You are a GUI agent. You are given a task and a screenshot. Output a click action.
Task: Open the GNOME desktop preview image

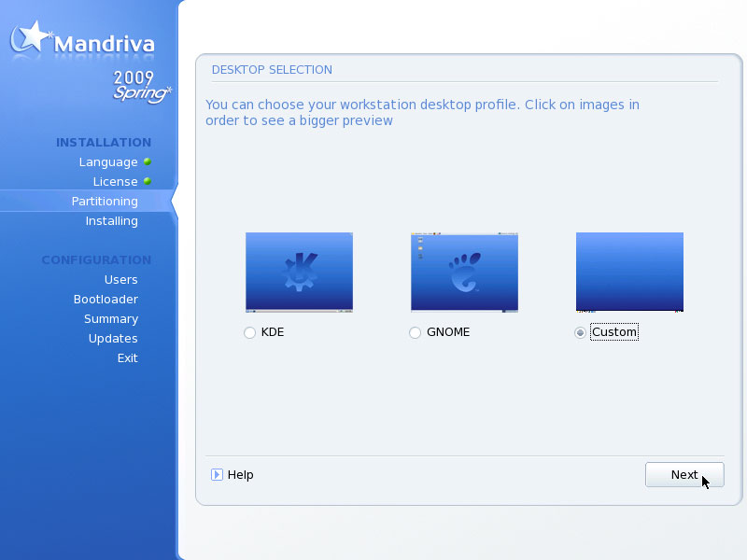(464, 272)
